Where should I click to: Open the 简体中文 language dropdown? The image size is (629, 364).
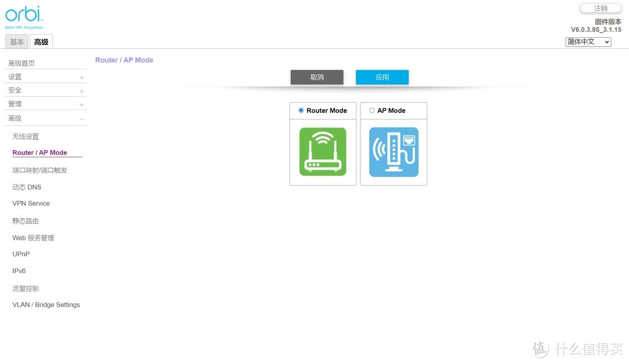pyautogui.click(x=588, y=42)
